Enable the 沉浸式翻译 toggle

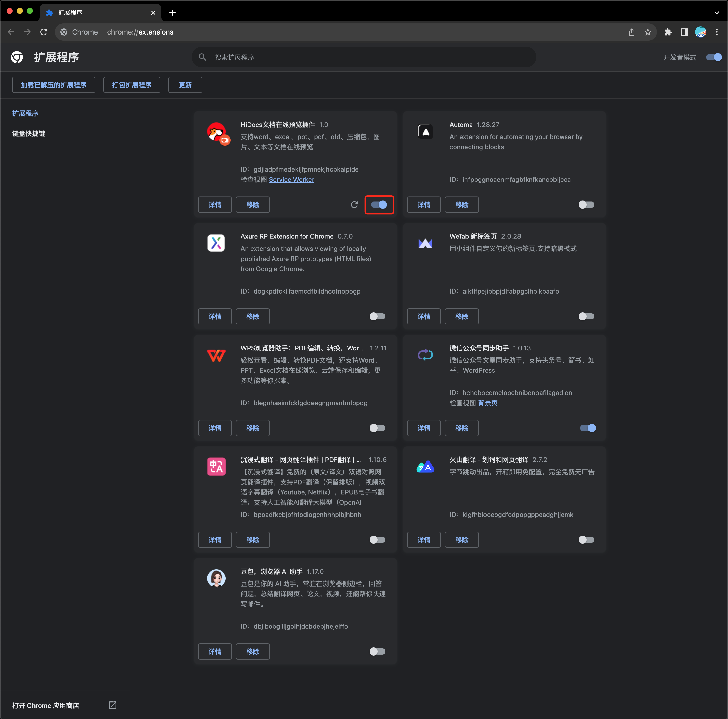pos(377,540)
